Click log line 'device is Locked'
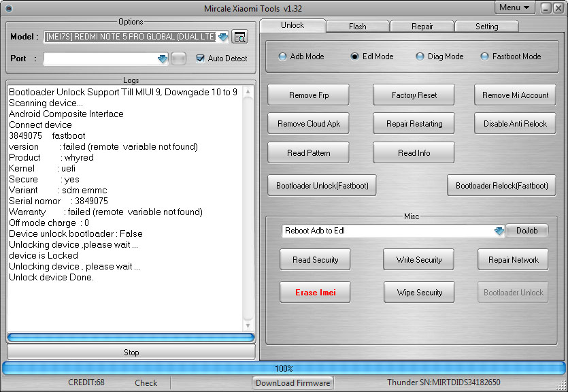This screenshot has width=568, height=392. 44,255
